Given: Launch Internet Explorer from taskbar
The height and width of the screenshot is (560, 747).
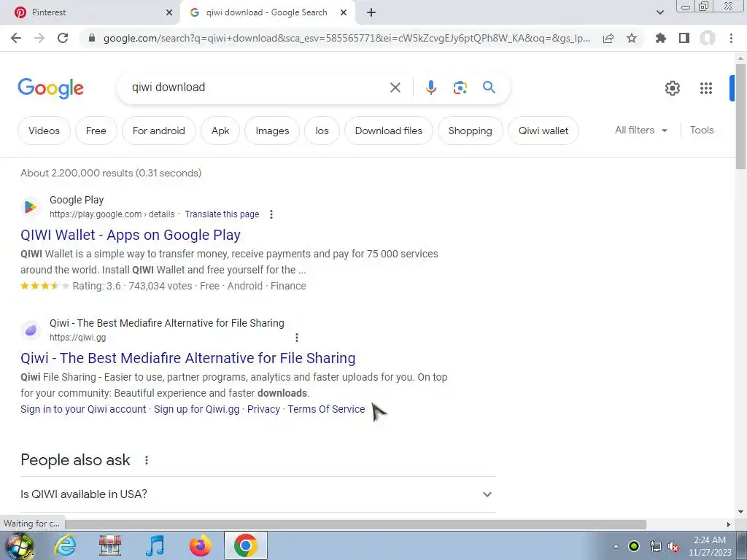Looking at the screenshot, I should [65, 545].
